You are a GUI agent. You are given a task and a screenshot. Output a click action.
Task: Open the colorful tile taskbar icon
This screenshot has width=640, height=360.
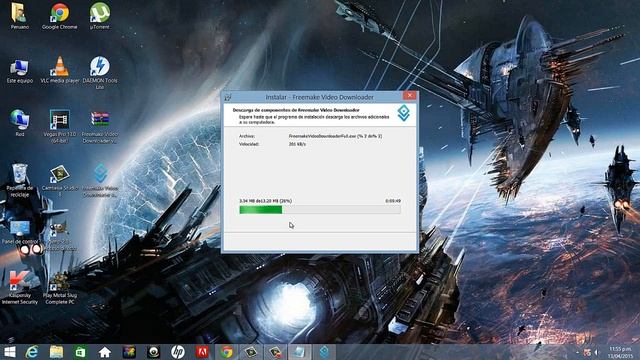coord(129,352)
